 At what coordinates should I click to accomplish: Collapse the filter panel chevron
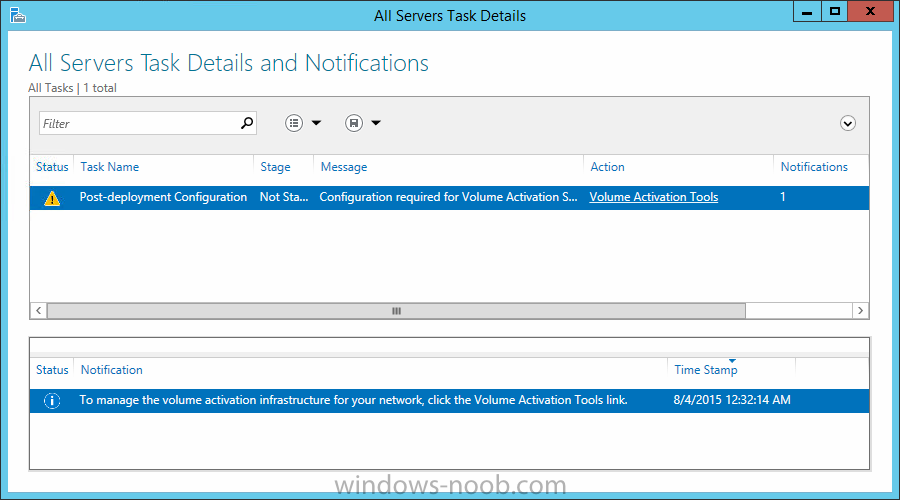coord(848,123)
